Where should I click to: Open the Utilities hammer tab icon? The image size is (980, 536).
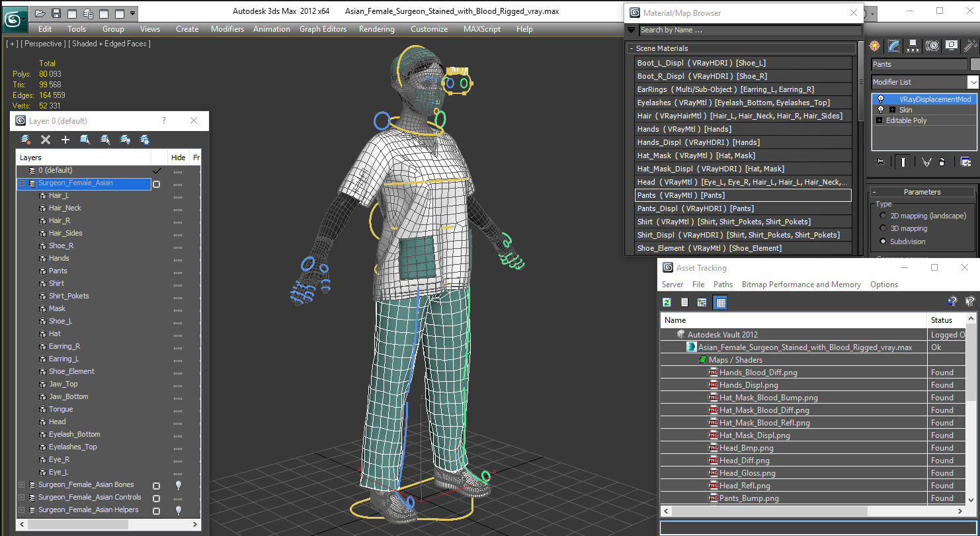coord(970,46)
